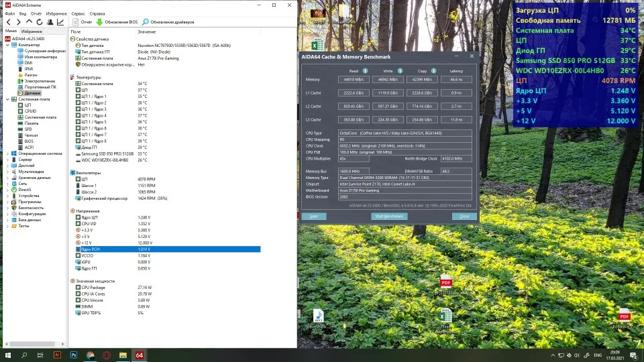Refresh the page with the circular arrow icon

coord(40,22)
